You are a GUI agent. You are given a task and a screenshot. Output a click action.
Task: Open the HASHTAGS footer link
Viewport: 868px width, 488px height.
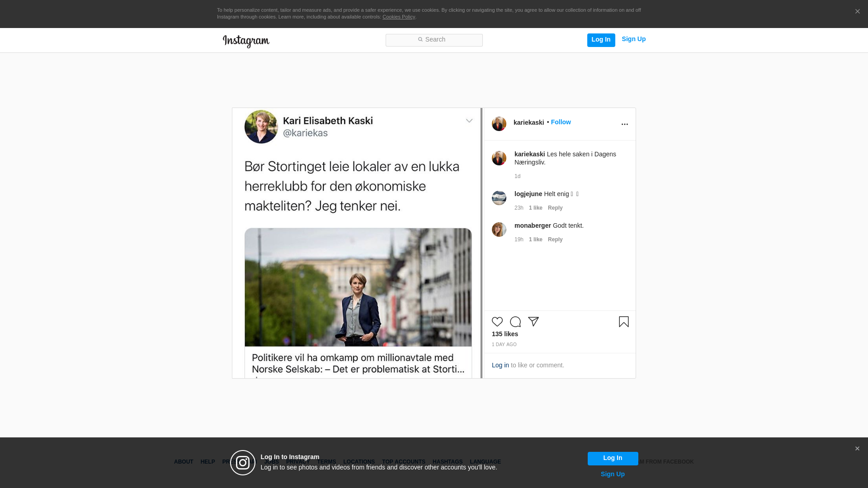pos(447,462)
